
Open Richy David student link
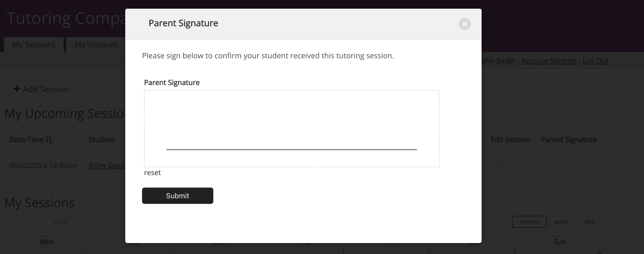pyautogui.click(x=107, y=166)
